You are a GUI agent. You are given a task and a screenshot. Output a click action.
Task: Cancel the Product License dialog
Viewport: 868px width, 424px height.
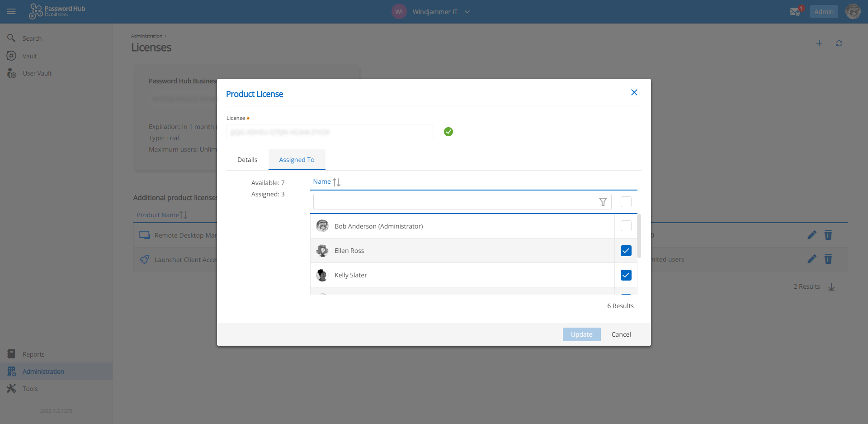point(621,334)
